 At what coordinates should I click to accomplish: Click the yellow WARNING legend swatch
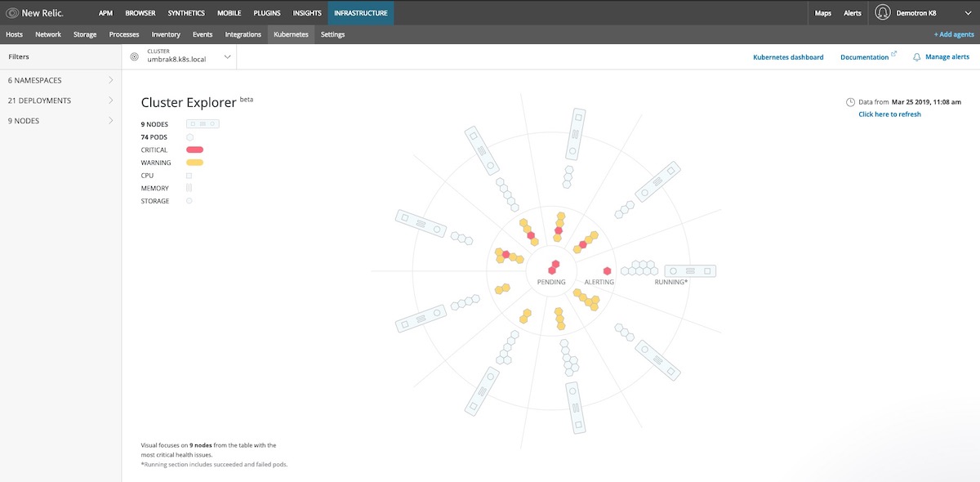194,163
